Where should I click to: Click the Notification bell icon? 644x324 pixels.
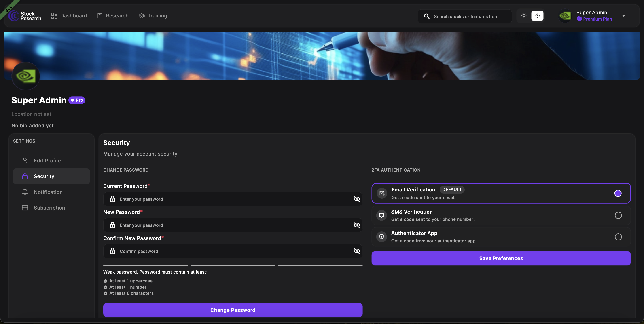[x=25, y=192]
